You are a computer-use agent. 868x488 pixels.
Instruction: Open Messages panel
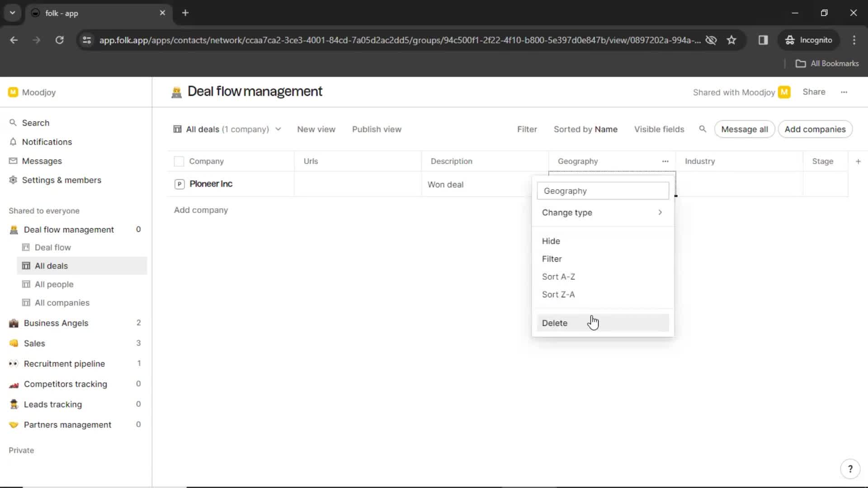coord(42,161)
